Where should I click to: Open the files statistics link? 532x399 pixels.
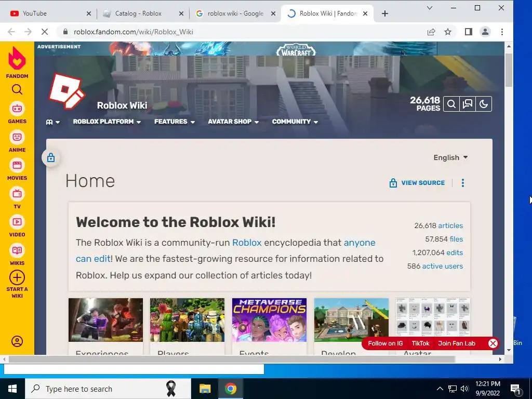[x=456, y=239]
